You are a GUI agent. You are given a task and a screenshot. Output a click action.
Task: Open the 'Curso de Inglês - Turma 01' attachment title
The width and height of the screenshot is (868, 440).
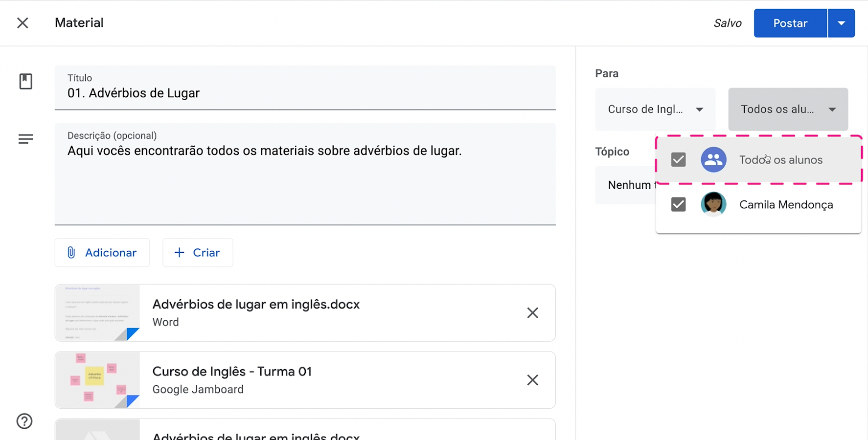[x=232, y=372]
